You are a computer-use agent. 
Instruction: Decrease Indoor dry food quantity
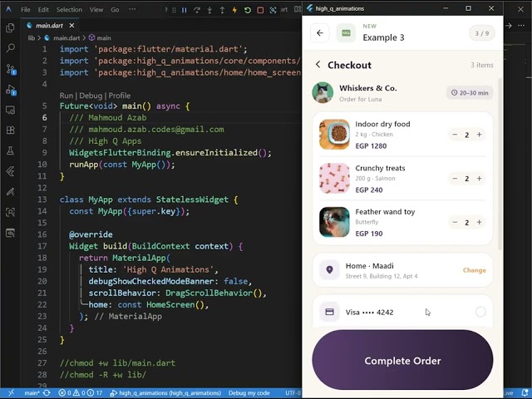[x=455, y=135]
